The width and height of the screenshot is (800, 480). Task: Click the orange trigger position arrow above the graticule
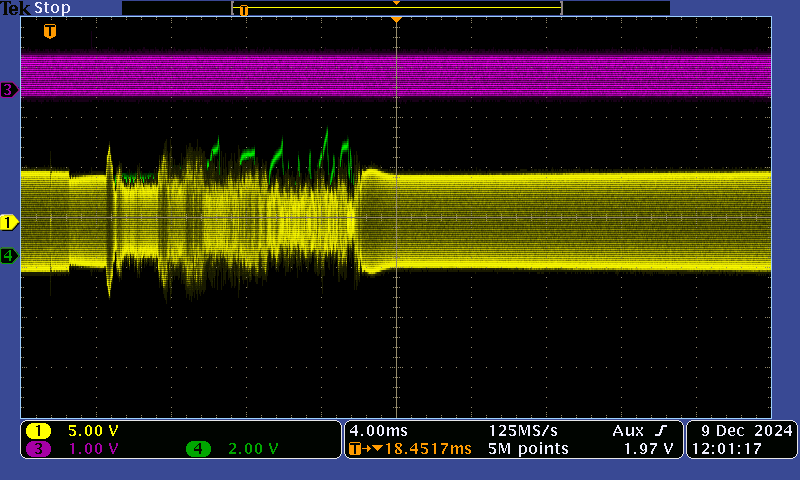(x=397, y=20)
